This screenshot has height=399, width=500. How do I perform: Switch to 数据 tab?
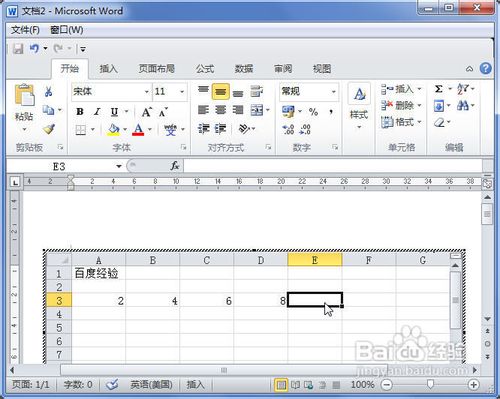point(244,69)
